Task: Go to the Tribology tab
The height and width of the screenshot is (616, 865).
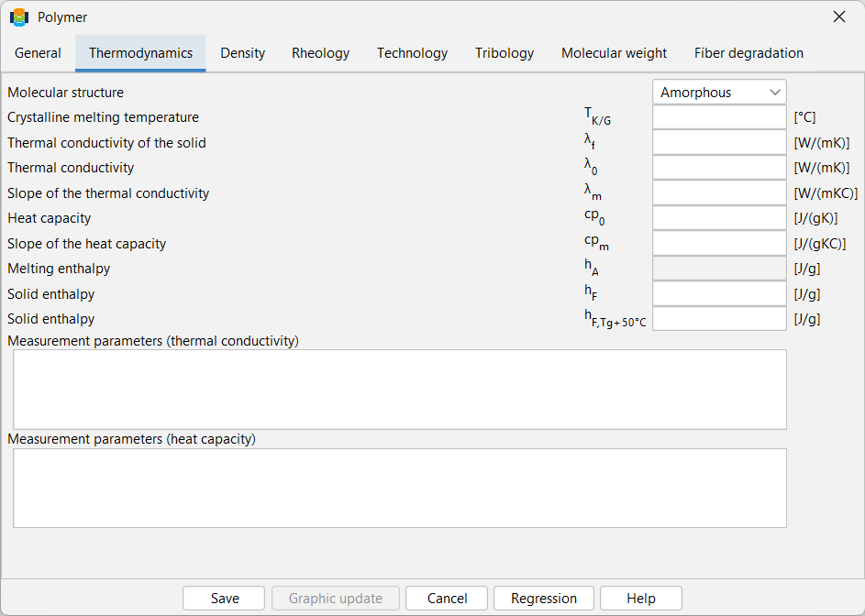Action: (505, 53)
